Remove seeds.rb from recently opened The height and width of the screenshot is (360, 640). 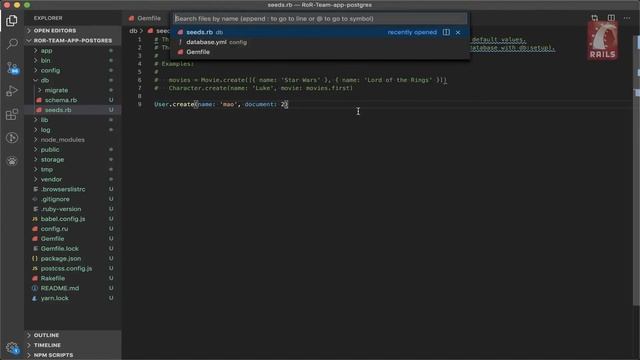point(458,32)
